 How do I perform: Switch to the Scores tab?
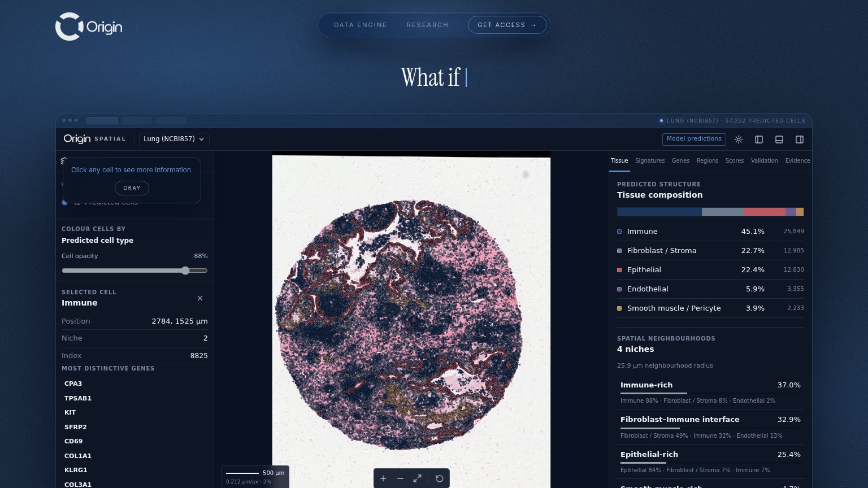pos(735,160)
